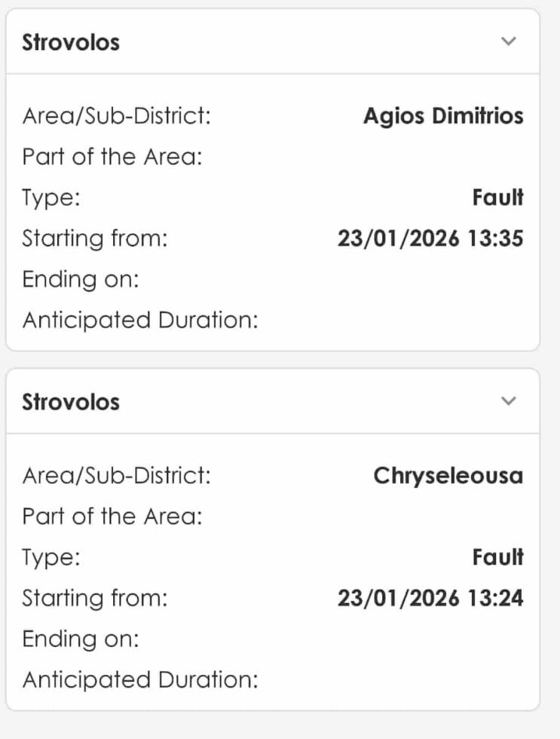
Task: Click the 23/01/2026 13:35 start time
Action: coord(430,239)
